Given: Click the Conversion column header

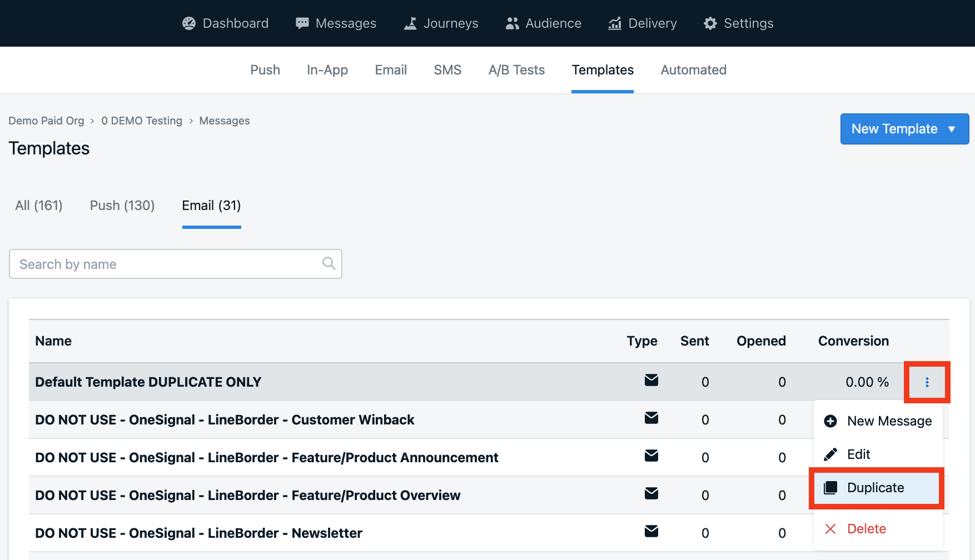Looking at the screenshot, I should [x=853, y=341].
